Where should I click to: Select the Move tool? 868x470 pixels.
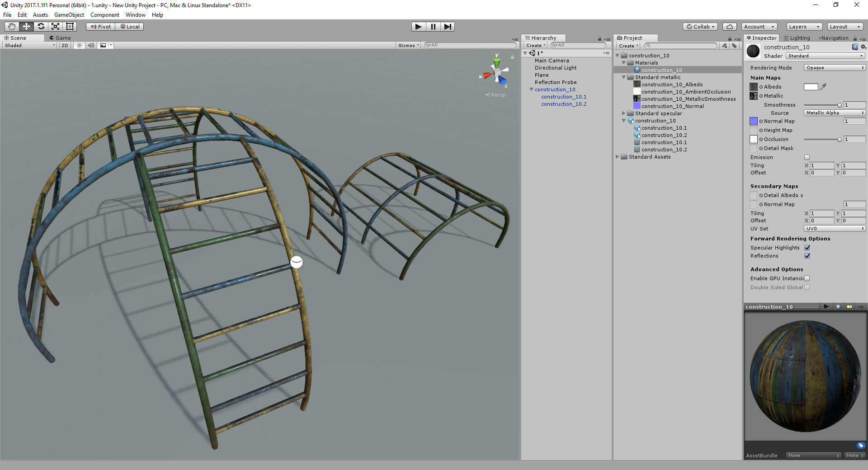(26, 27)
